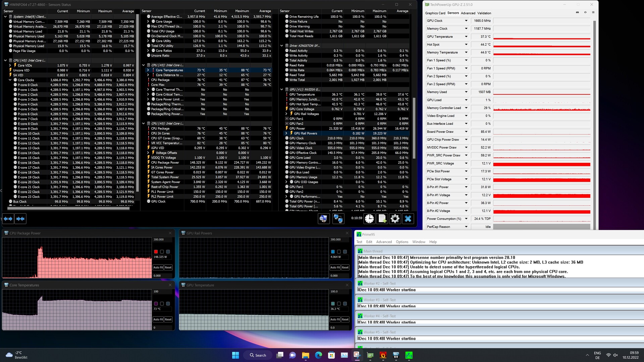Switch to Advanced tab in GPU-Z
Screen dimensions: 644x362
tap(468, 13)
